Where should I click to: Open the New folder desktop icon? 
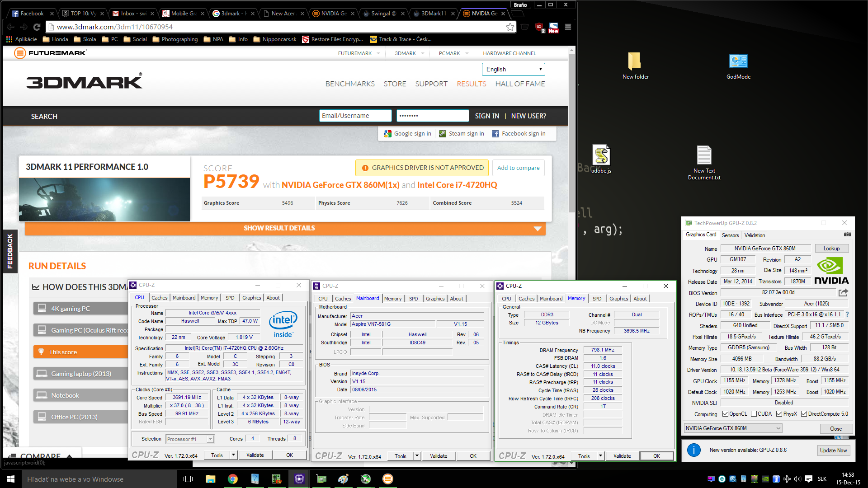point(635,66)
